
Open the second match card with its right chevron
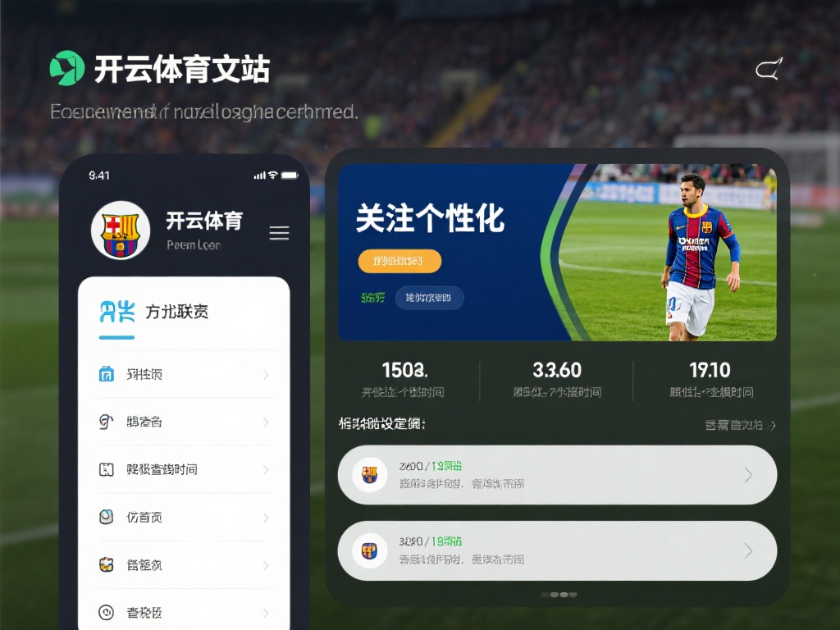click(748, 550)
